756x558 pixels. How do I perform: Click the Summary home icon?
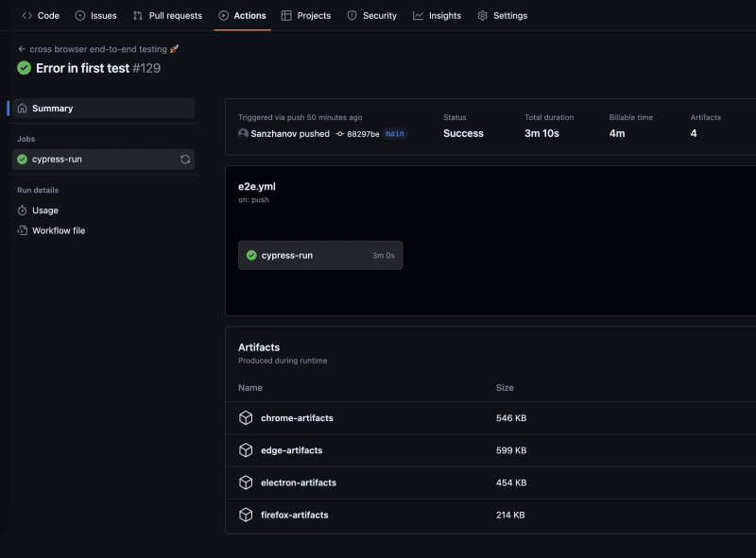click(22, 109)
